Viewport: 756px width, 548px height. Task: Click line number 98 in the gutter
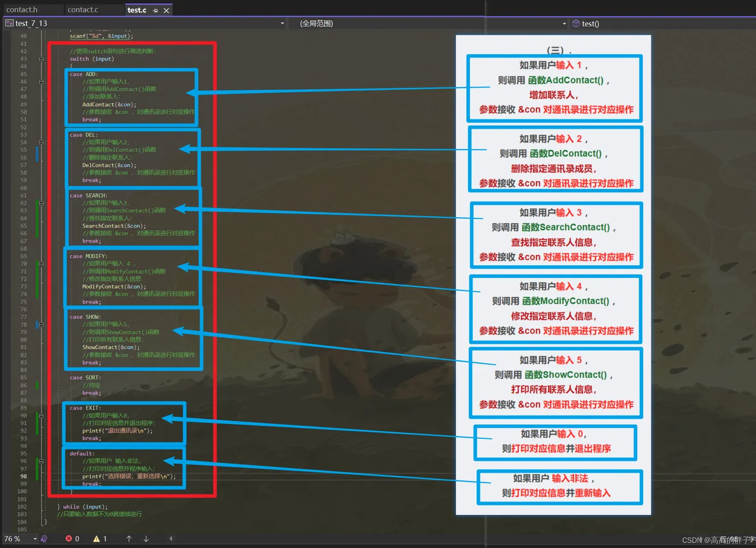point(24,477)
